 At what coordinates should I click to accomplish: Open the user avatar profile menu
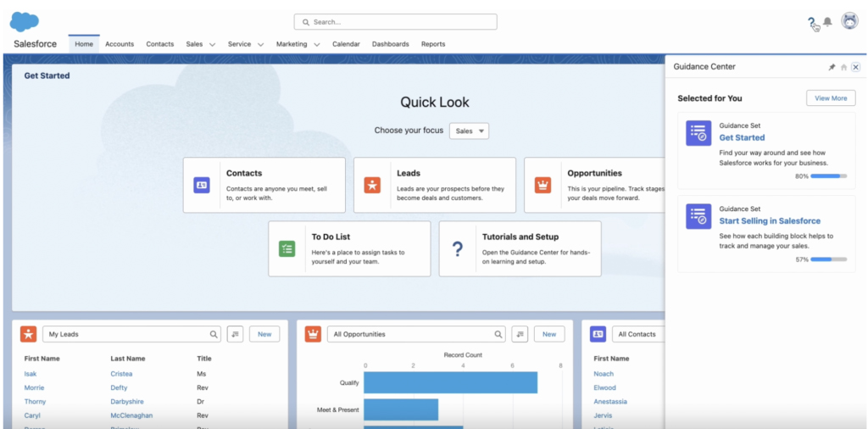(849, 21)
